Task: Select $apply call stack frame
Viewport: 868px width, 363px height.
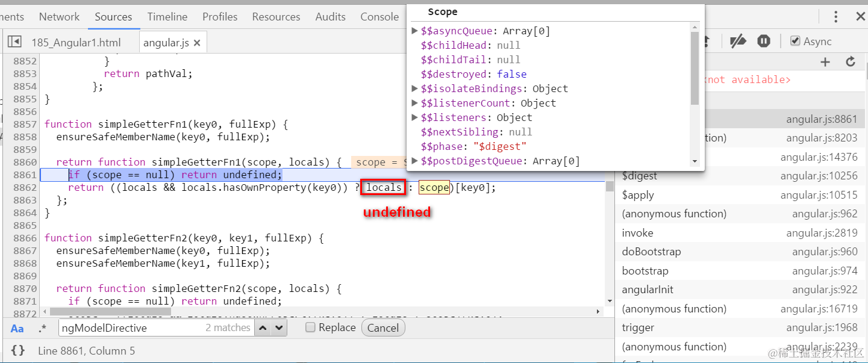Action: [x=740, y=195]
